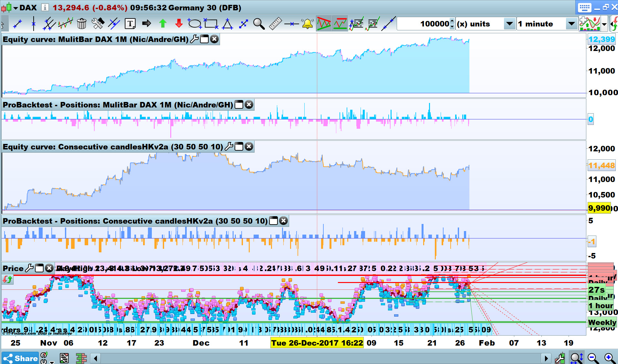Image resolution: width=618 pixels, height=364 pixels.
Task: Maximize the Consecutive candles positions panel
Action: (x=273, y=221)
